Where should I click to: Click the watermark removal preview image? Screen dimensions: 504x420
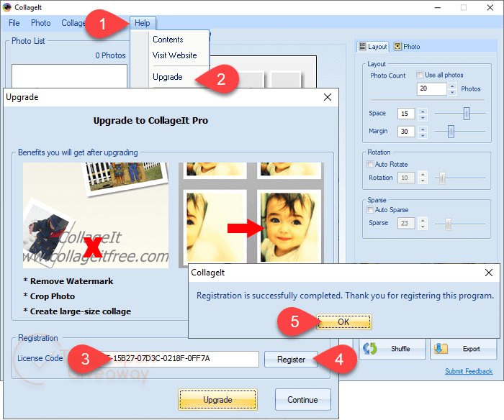click(x=96, y=215)
